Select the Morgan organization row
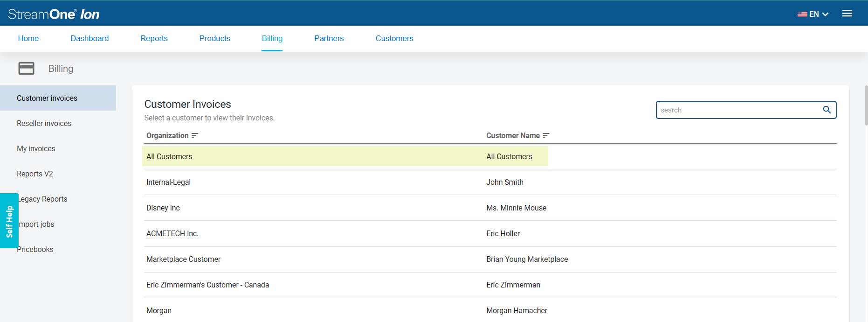The width and height of the screenshot is (868, 322). (x=490, y=310)
